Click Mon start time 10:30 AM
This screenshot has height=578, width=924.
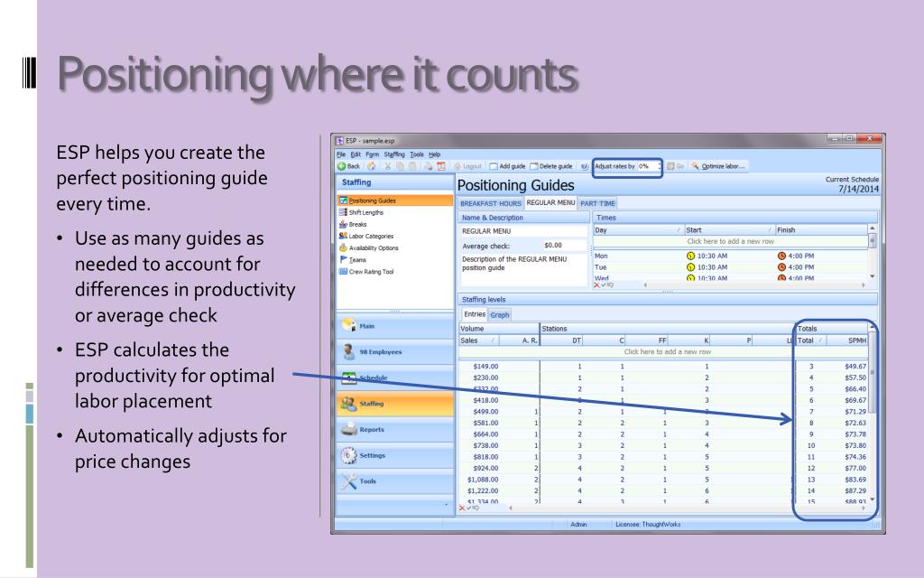pos(712,256)
